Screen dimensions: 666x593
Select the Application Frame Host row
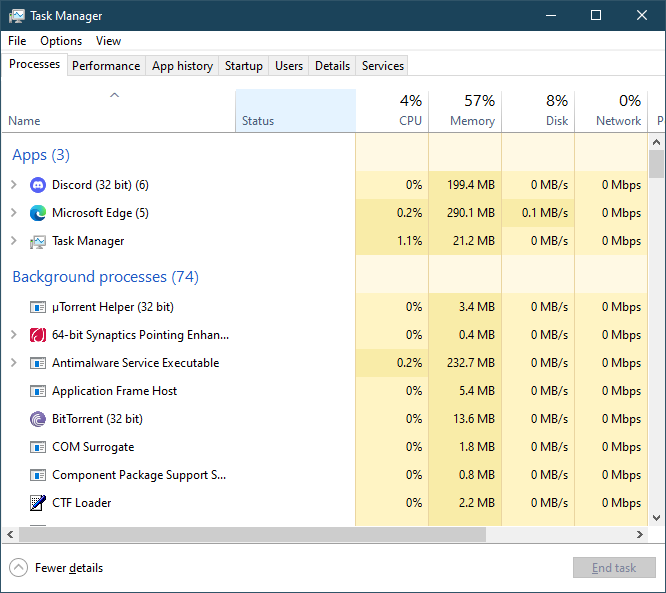(x=114, y=391)
